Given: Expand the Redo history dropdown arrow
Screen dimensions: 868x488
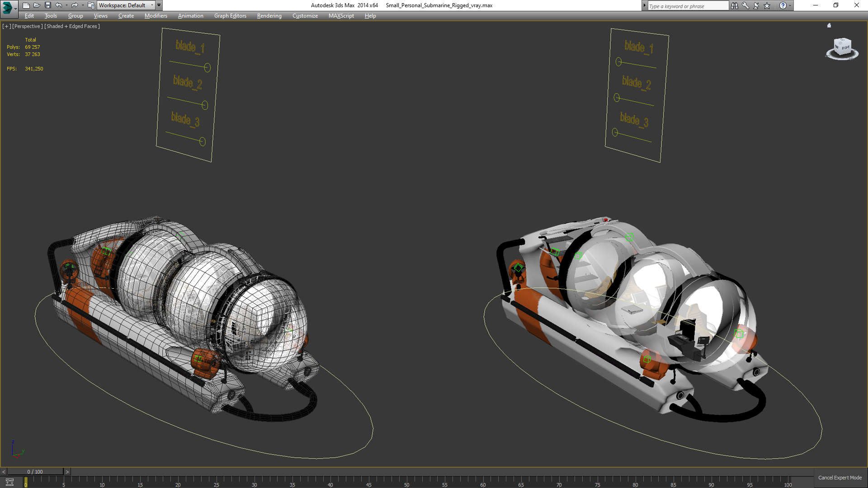Looking at the screenshot, I should [82, 5].
